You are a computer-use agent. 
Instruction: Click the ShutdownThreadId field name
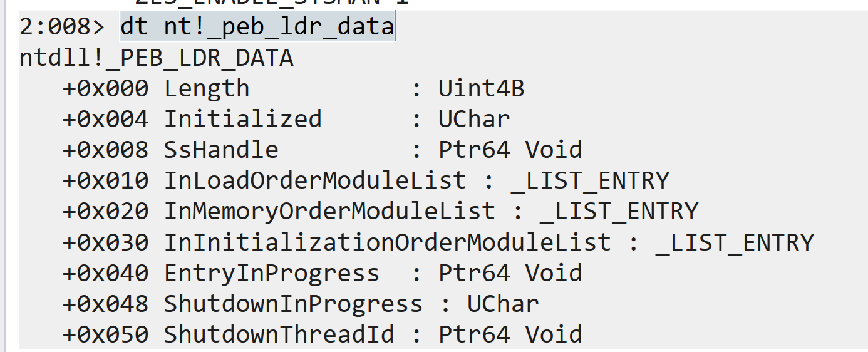(x=279, y=334)
